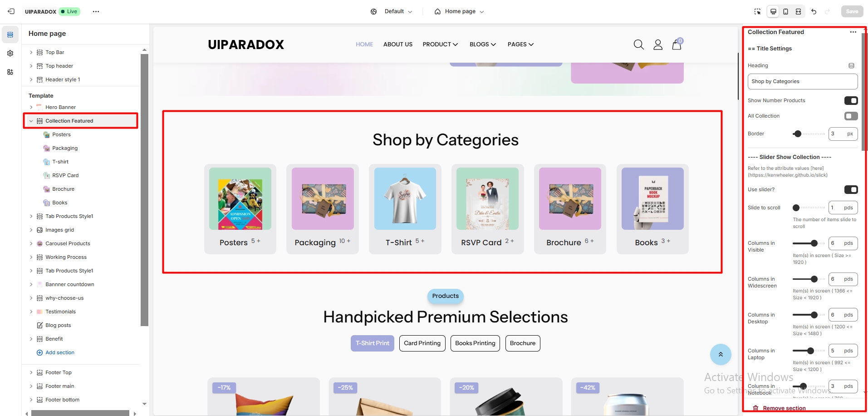The height and width of the screenshot is (416, 868).
Task: Select the Card Printing tab
Action: point(422,343)
